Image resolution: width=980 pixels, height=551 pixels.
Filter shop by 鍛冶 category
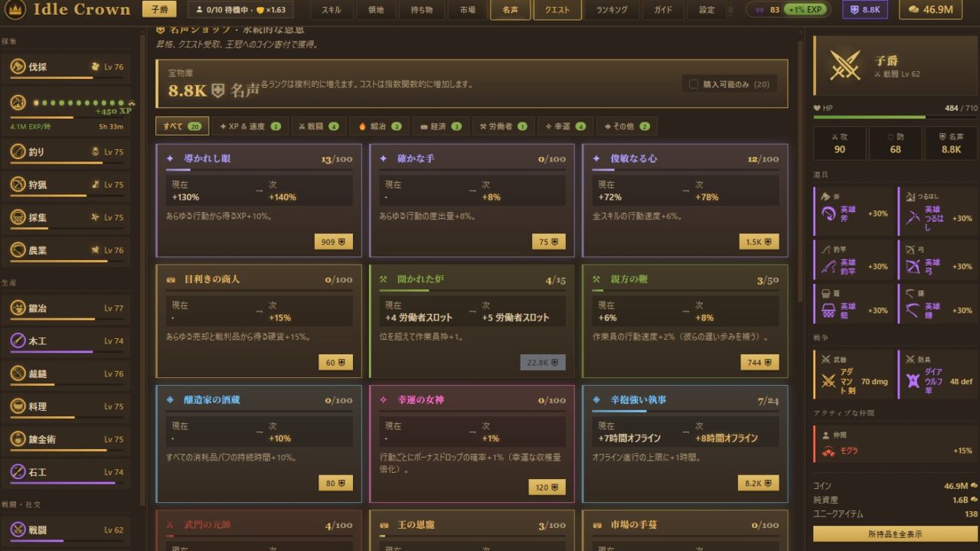tap(380, 126)
